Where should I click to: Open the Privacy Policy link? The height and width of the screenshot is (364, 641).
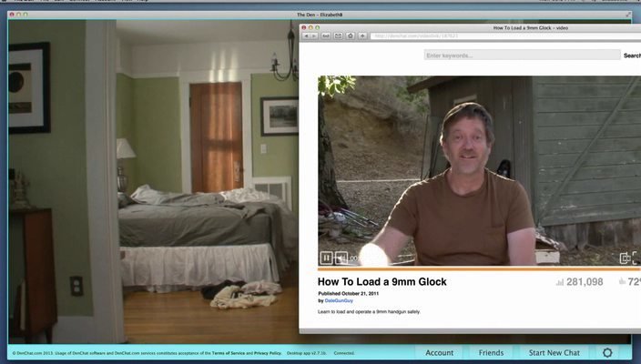(267, 352)
